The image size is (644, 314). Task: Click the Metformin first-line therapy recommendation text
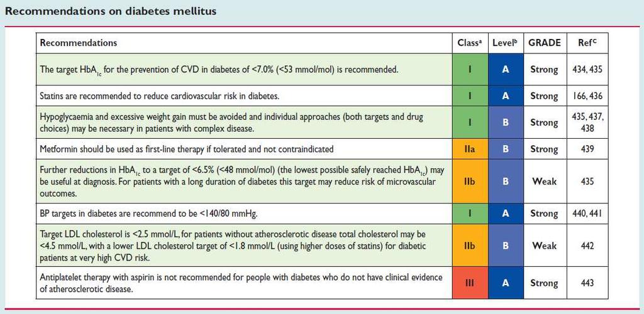[x=187, y=149]
